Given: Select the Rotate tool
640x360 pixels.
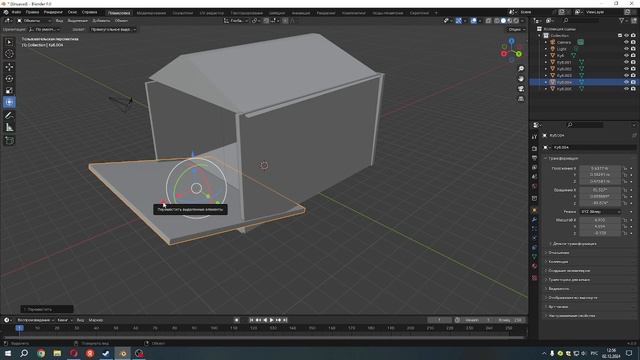Looking at the screenshot, I should coord(9,79).
